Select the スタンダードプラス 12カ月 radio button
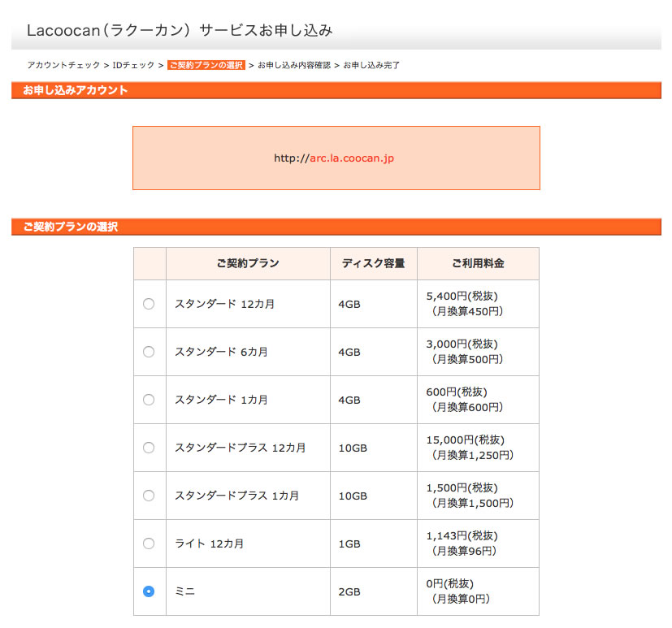Image resolution: width=672 pixels, height=628 pixels. point(148,448)
